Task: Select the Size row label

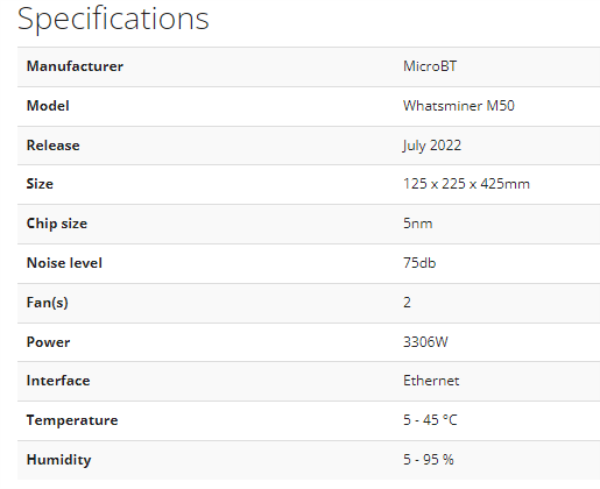Action: [40, 184]
